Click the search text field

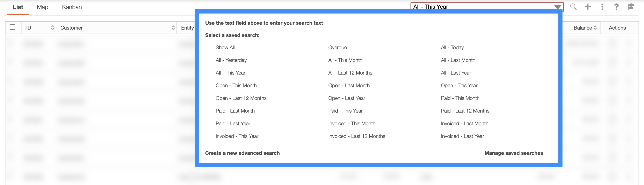(480, 7)
